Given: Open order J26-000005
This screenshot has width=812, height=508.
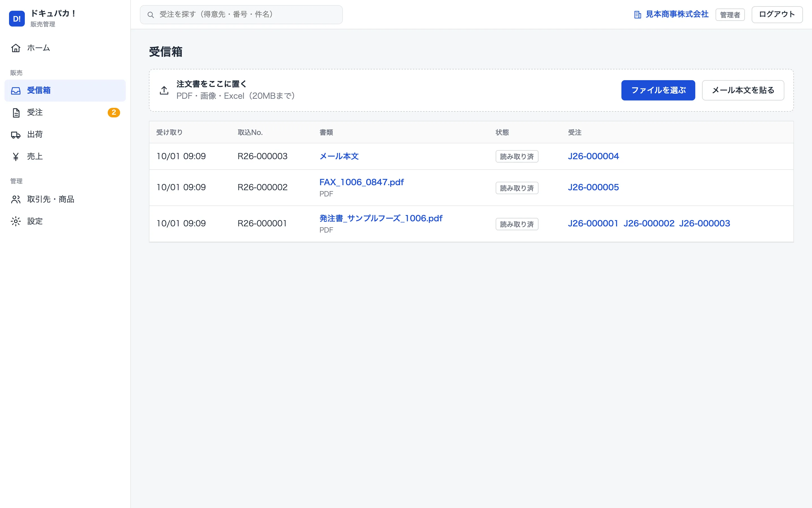Looking at the screenshot, I should tap(593, 187).
